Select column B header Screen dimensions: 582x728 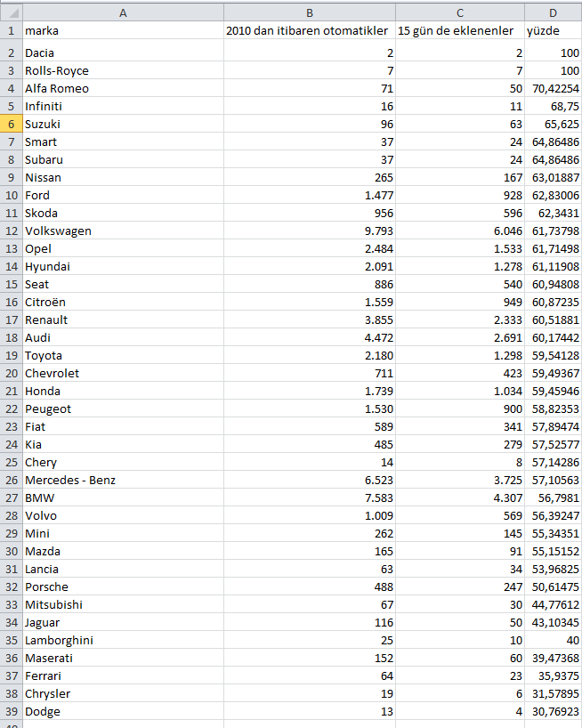coord(309,12)
